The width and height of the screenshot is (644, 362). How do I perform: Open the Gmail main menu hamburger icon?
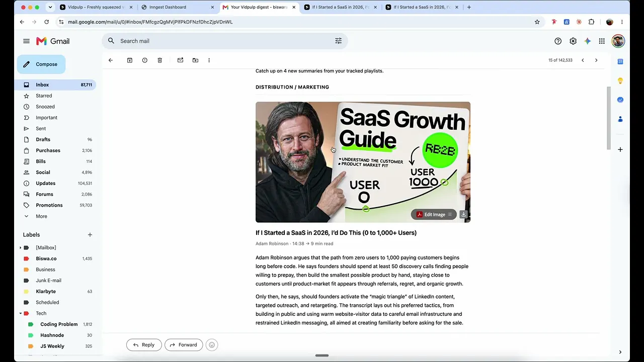click(26, 41)
